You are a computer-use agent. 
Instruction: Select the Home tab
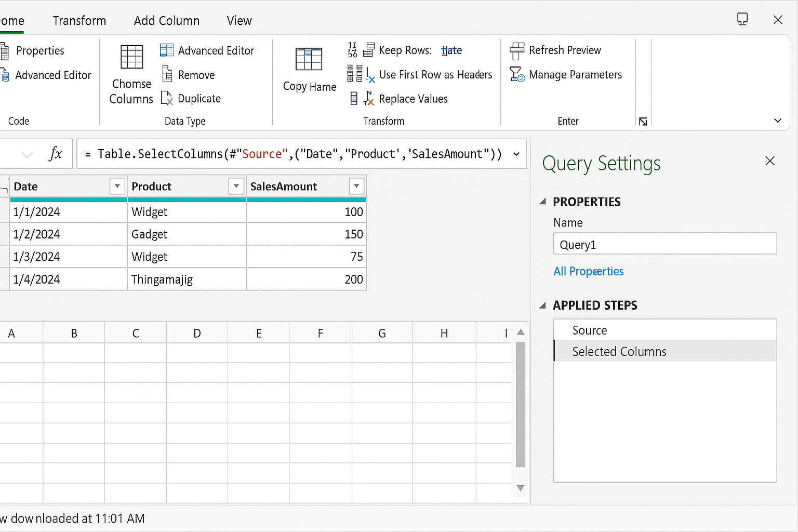pyautogui.click(x=12, y=21)
